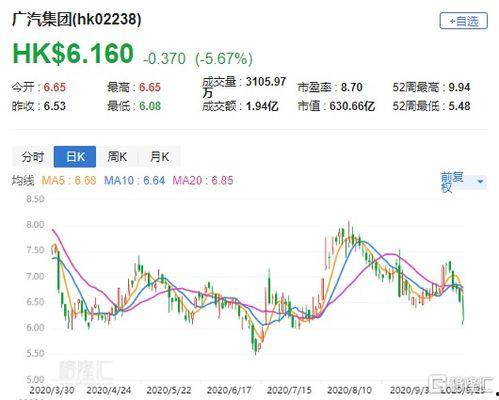The image size is (499, 400).
Task: Click MA10 : 6.64 legend label
Action: click(x=134, y=180)
